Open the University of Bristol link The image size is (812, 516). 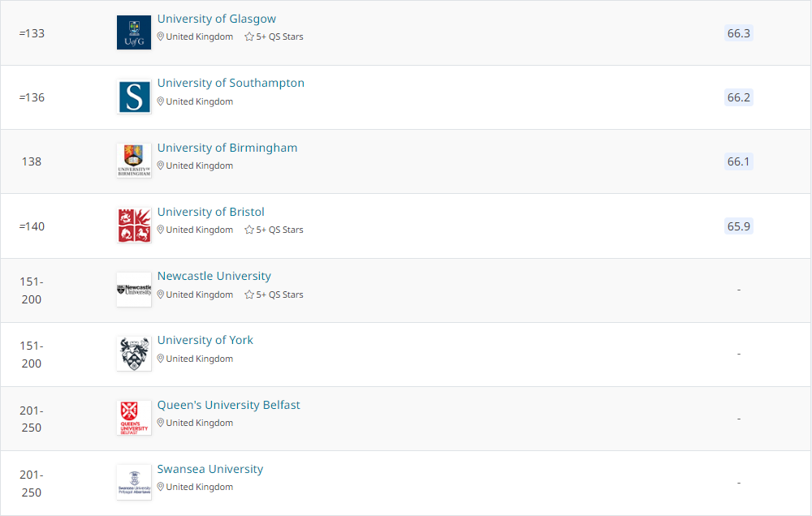(x=211, y=212)
